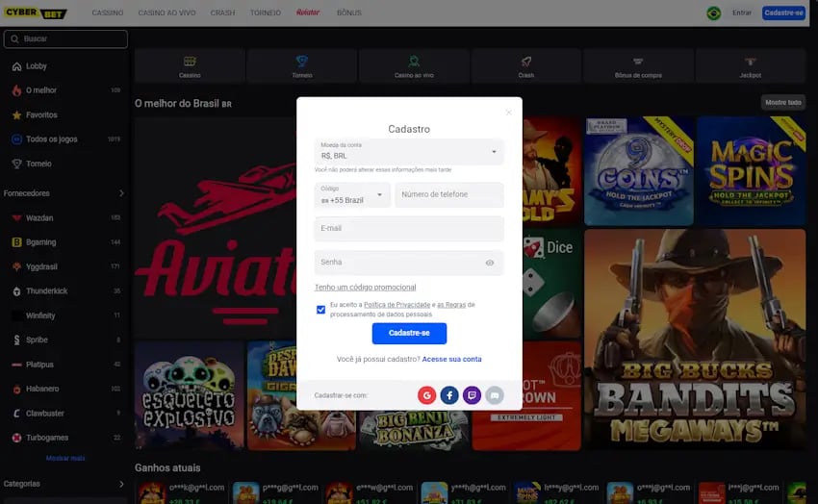The width and height of the screenshot is (818, 504).
Task: Switch to the Crash category tab
Action: [525, 66]
